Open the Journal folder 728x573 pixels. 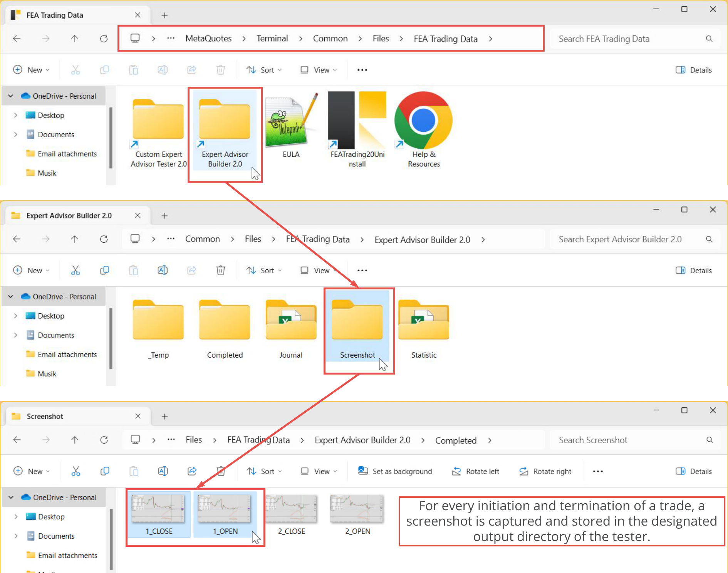pyautogui.click(x=291, y=329)
